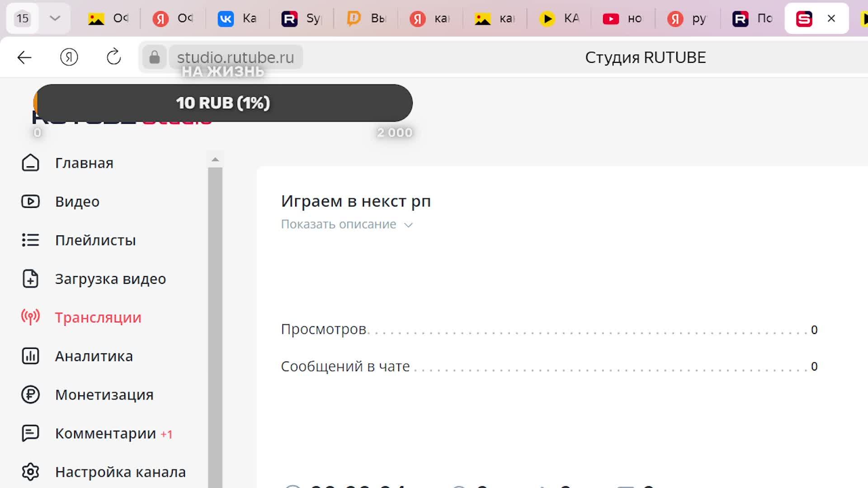Click the Аналитика chart icon

(x=30, y=356)
